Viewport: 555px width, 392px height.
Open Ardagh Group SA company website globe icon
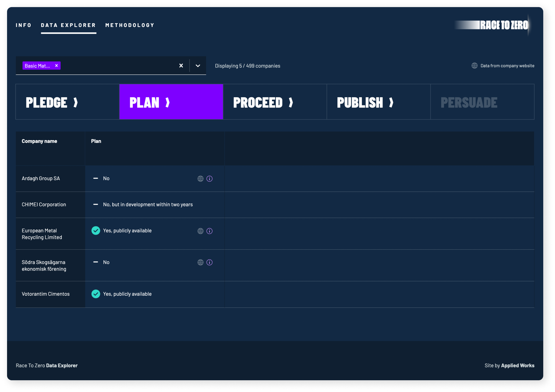tap(201, 178)
